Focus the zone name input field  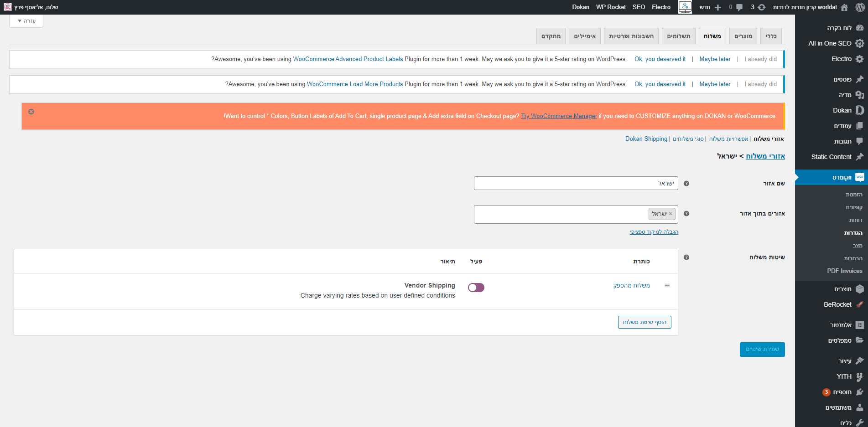point(576,183)
